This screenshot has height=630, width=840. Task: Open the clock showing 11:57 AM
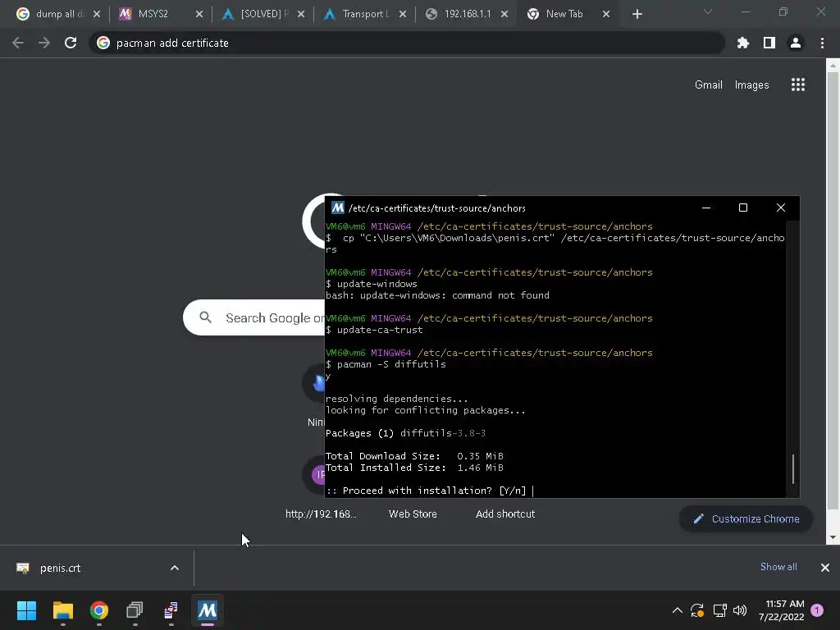[781, 610]
